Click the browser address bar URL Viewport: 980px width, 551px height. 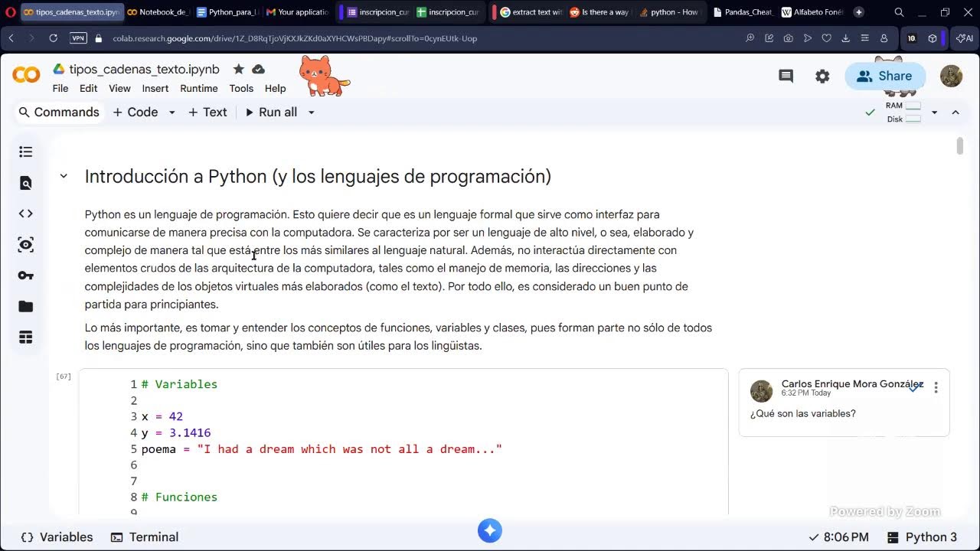pos(295,38)
